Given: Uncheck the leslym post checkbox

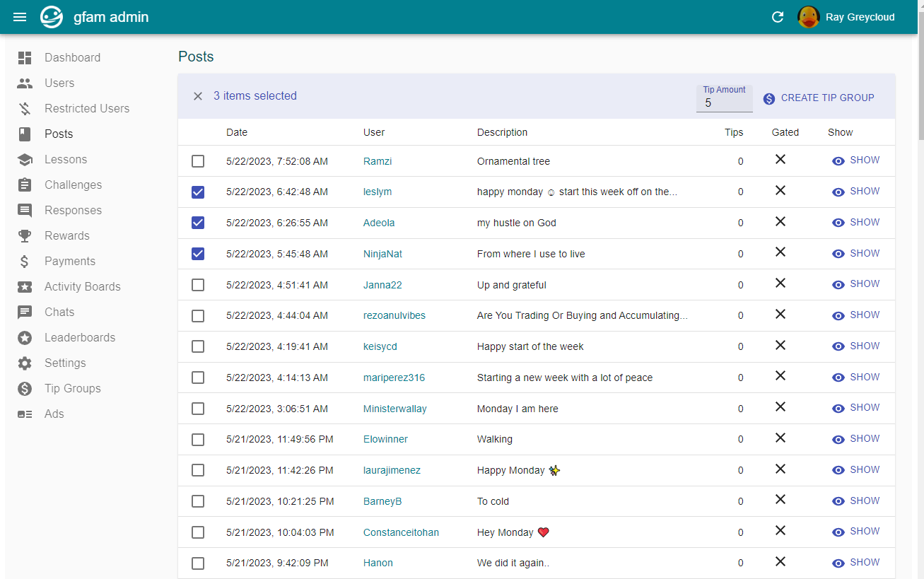Looking at the screenshot, I should tap(198, 192).
